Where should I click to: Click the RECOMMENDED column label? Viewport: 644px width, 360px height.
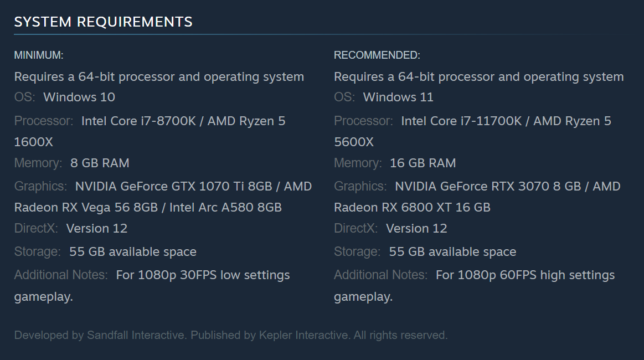[377, 55]
